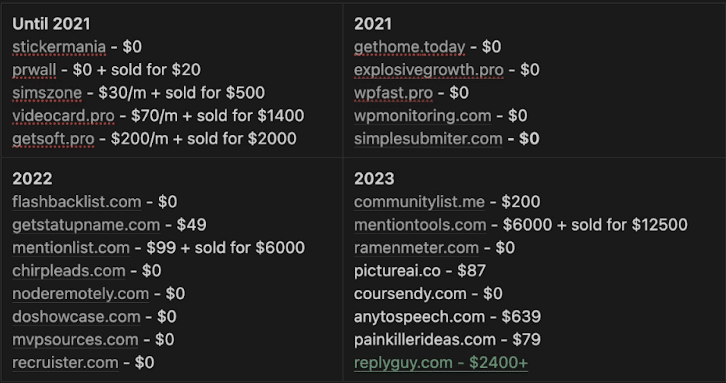Open noderemotely.com link

tap(80, 294)
